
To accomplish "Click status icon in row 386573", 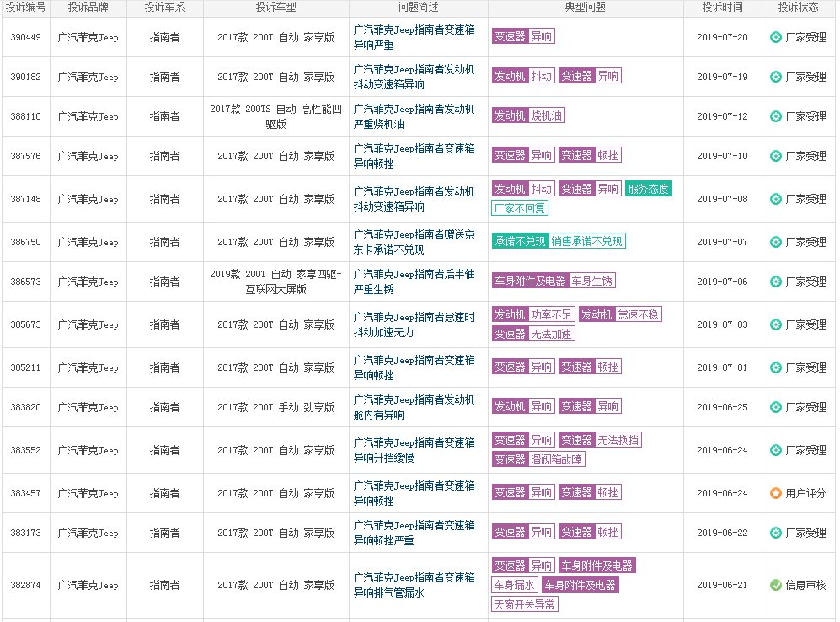I will pos(775,282).
